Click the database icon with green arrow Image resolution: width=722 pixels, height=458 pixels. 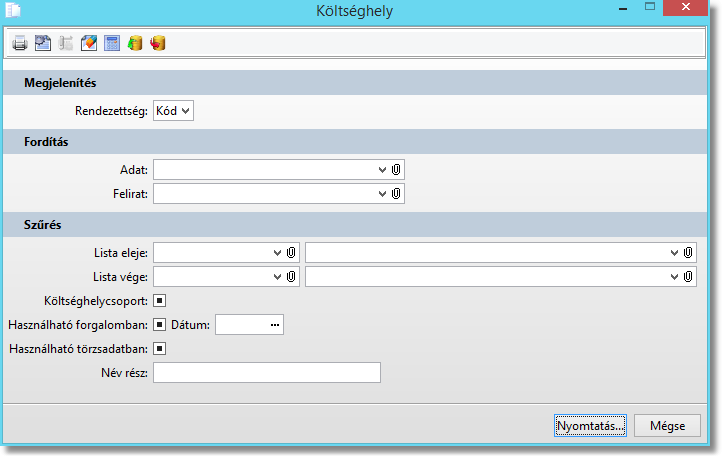tap(135, 43)
